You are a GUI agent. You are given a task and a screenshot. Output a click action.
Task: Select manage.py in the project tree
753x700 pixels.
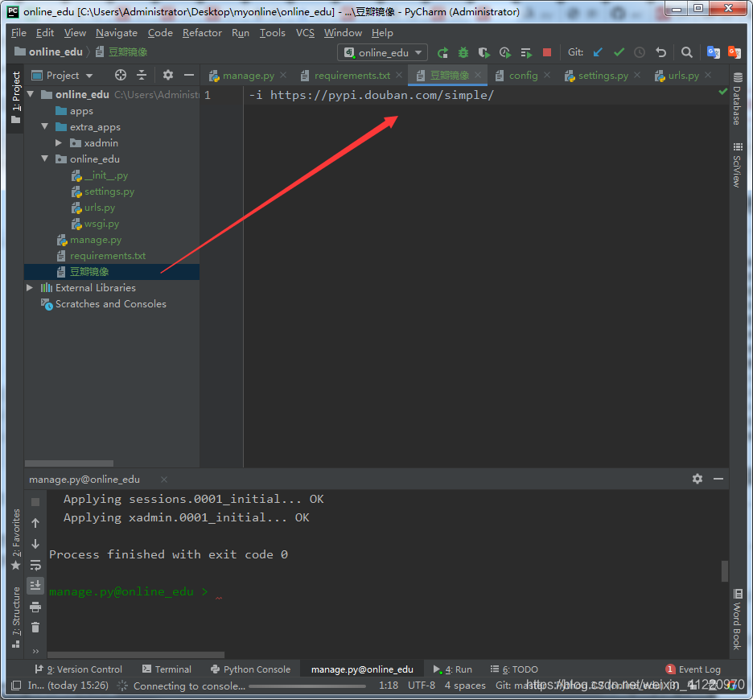tap(96, 240)
